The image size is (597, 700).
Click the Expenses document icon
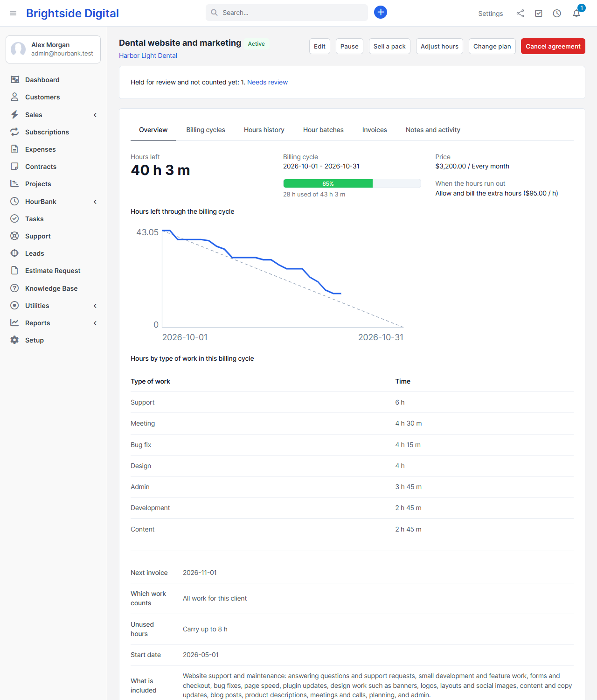point(15,149)
